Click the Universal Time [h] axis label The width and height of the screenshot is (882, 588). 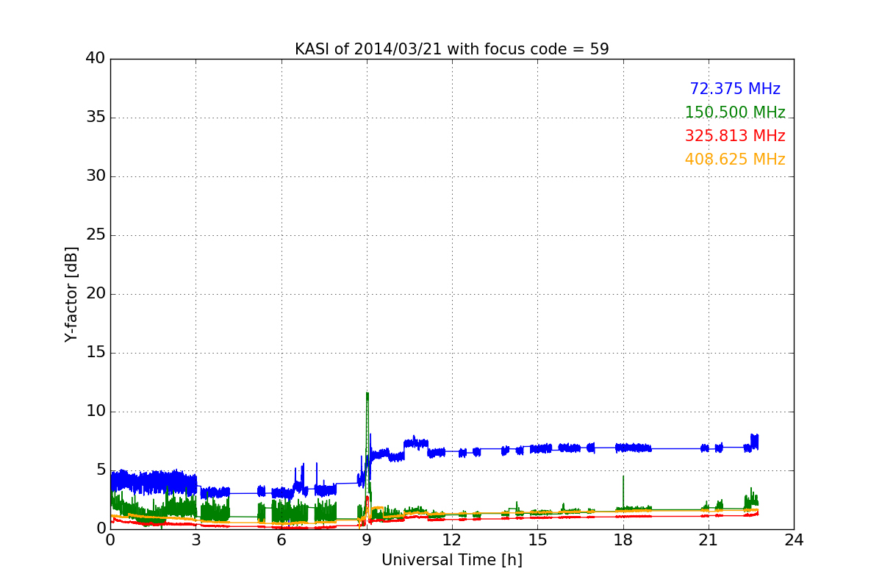[x=452, y=560]
